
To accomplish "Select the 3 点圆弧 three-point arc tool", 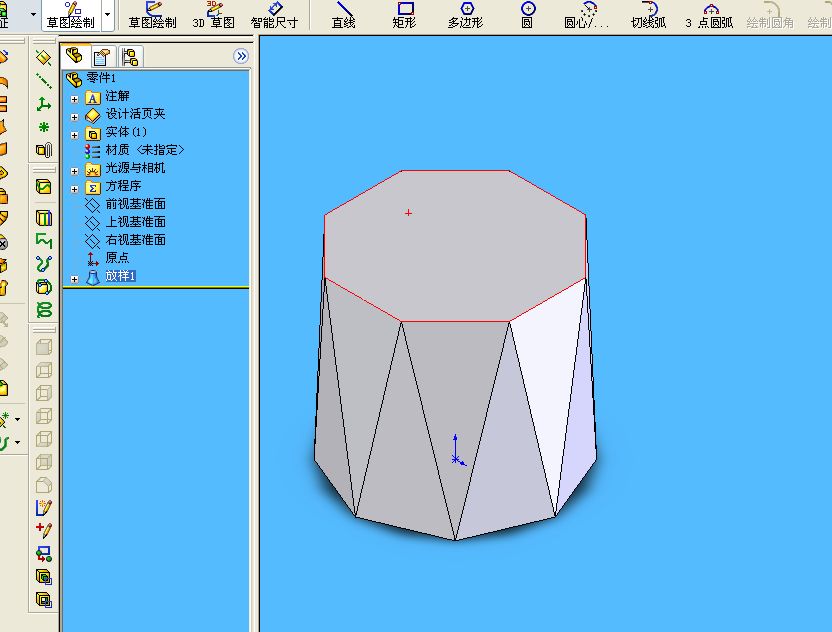I will (x=709, y=15).
